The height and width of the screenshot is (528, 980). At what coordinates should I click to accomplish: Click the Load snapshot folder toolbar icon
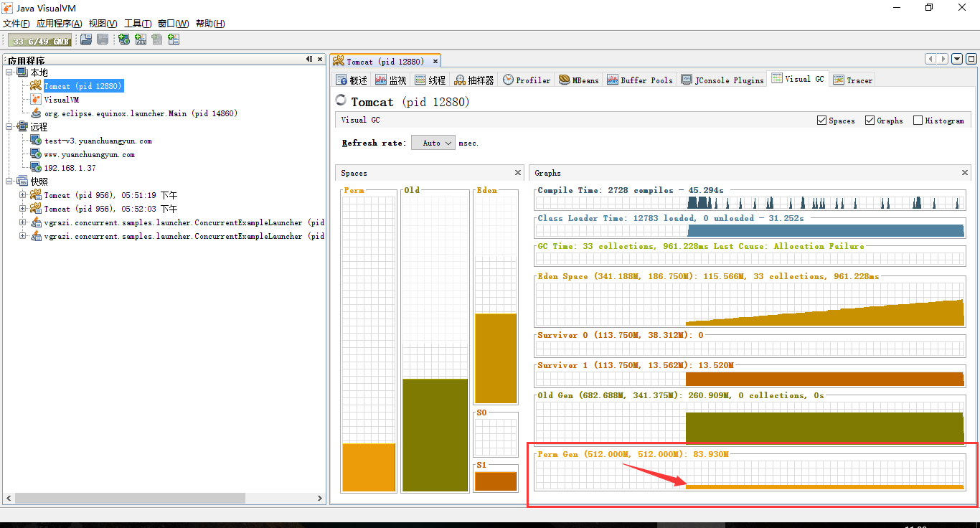(x=86, y=40)
